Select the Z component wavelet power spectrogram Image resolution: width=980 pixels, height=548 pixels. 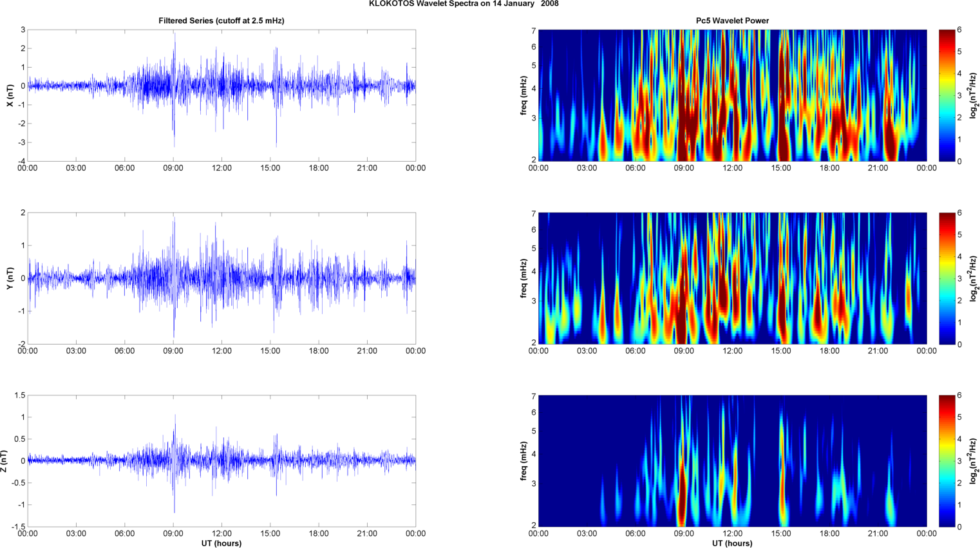tap(732, 461)
